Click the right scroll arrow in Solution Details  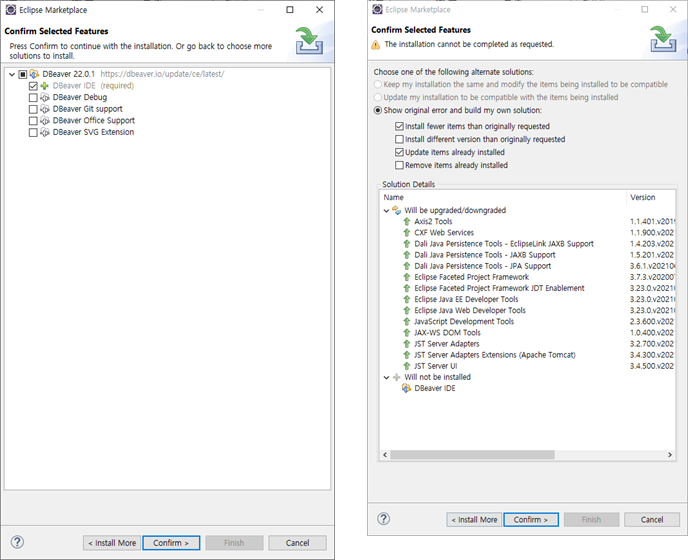click(670, 455)
